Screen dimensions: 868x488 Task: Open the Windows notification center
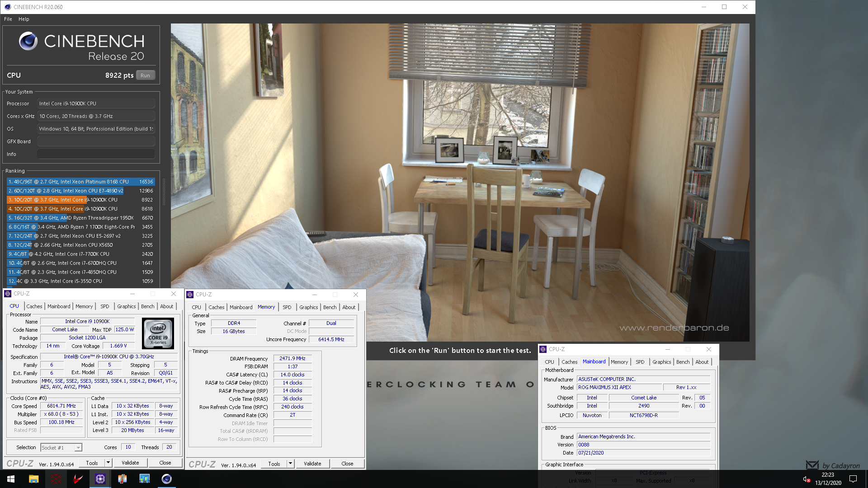(x=853, y=479)
